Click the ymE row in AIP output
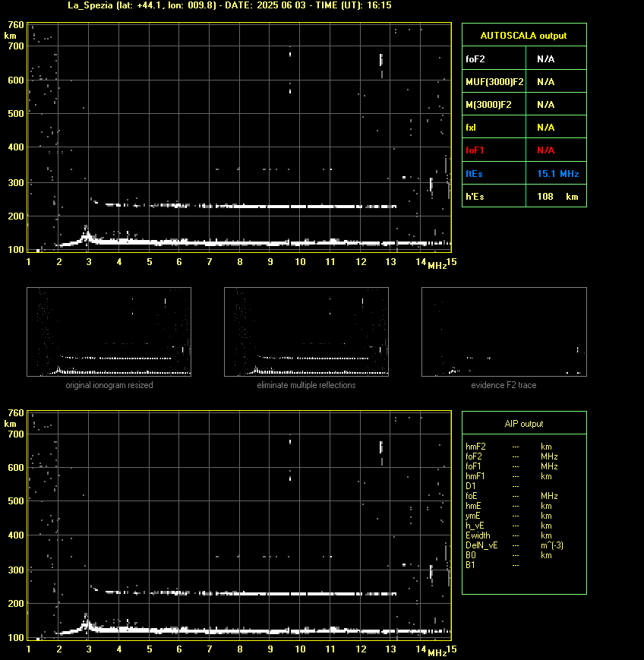This screenshot has height=660, width=644. tap(509, 516)
